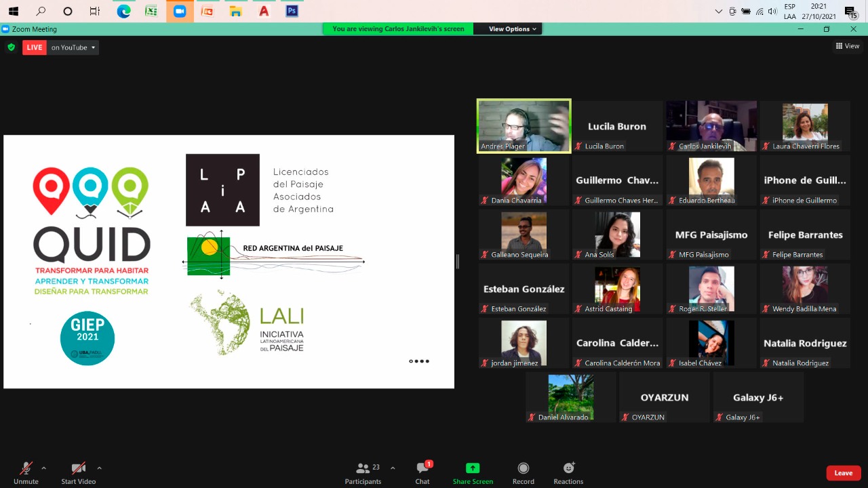Open network status in system tray
The image size is (868, 488).
coord(759,12)
